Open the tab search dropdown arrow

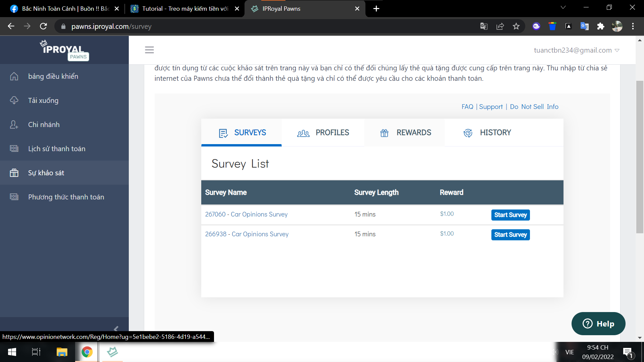563,7
